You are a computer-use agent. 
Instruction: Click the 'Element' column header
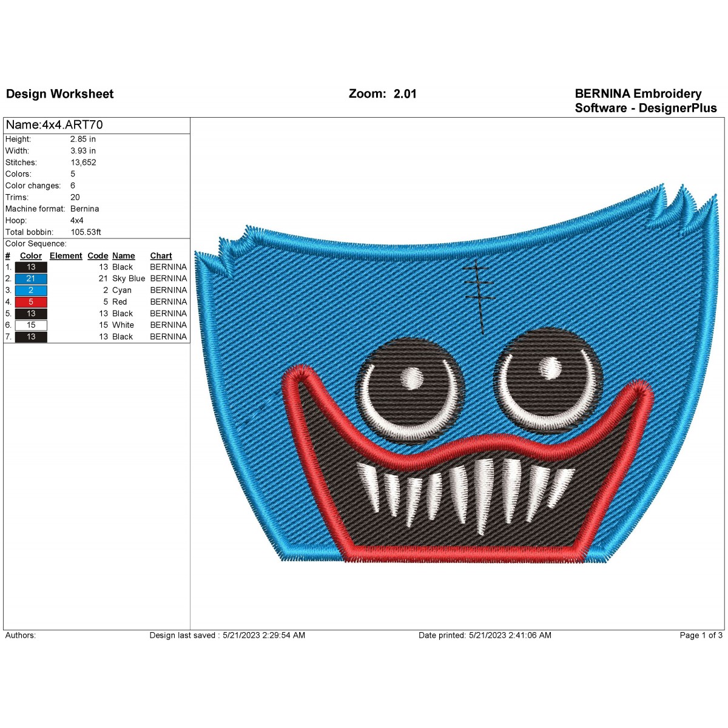(x=66, y=256)
